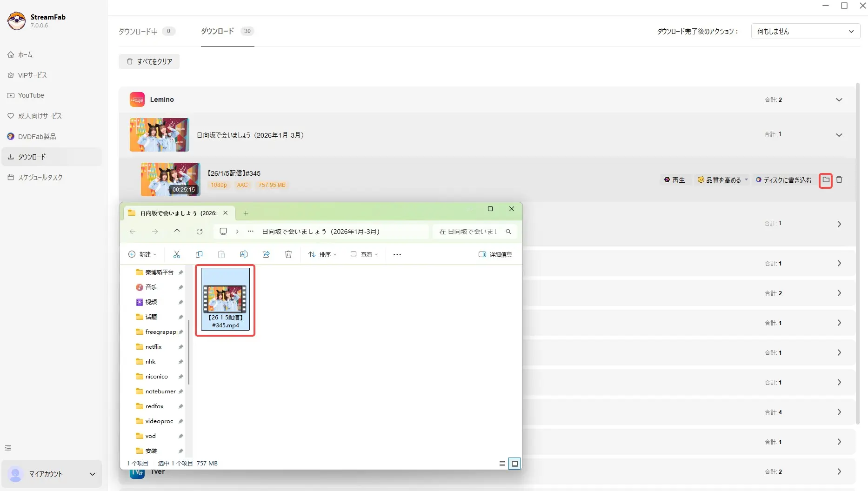Image resolution: width=868 pixels, height=491 pixels.
Task: Go forward in Explorer navigation
Action: coord(155,232)
